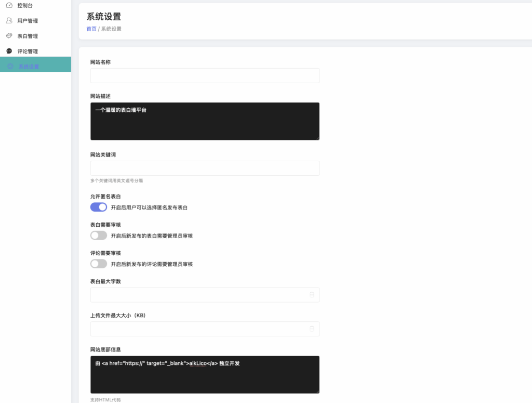Enable the 评论需要审核 toggle

tap(98, 264)
